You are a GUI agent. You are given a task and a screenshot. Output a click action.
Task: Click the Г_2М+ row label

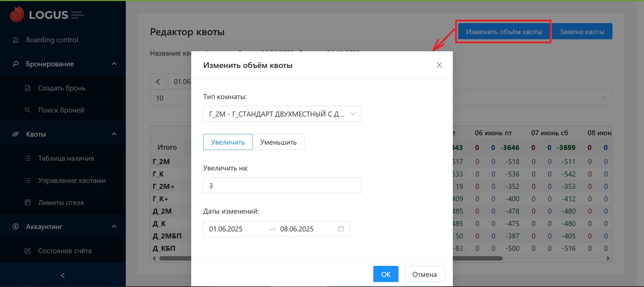pos(164,186)
